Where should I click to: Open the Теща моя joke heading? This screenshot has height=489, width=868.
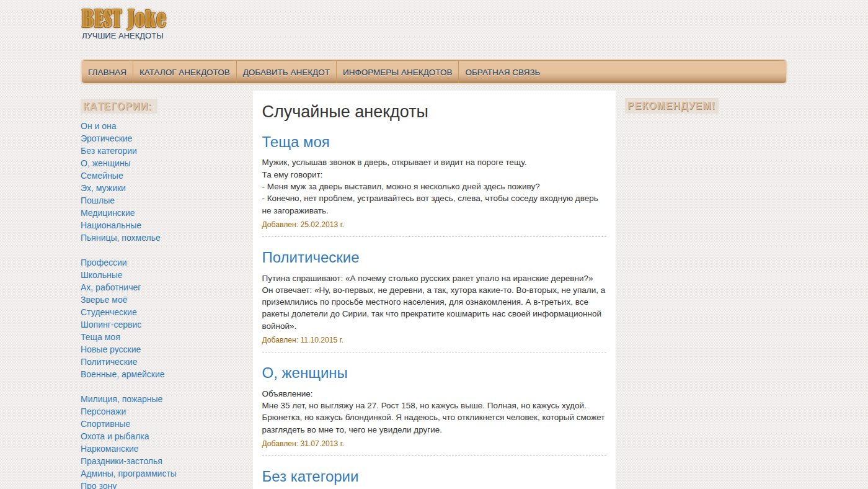tap(296, 142)
